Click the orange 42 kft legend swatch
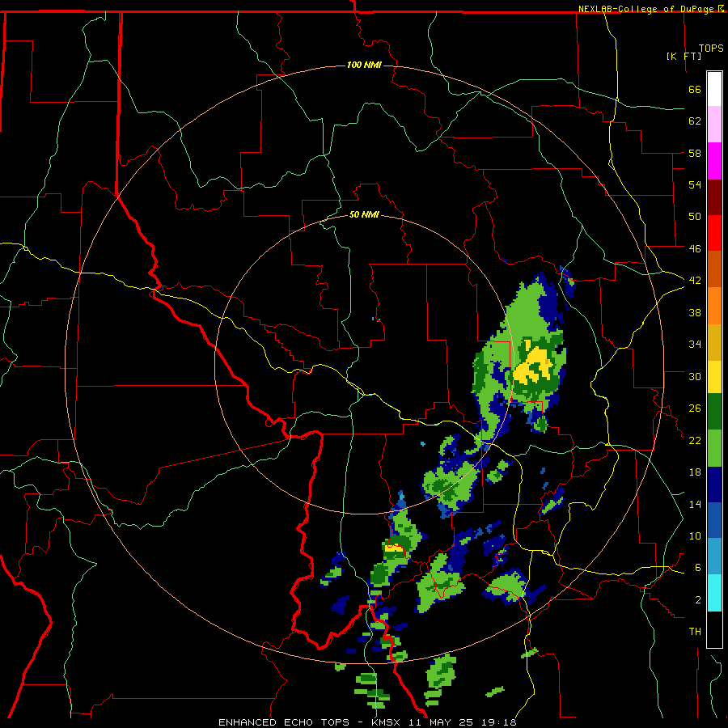 pyautogui.click(x=714, y=305)
